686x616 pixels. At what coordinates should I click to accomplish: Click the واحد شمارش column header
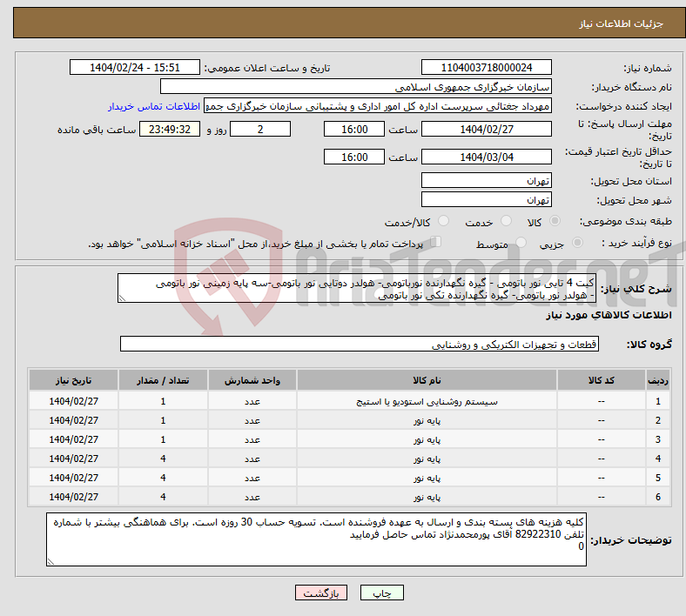click(x=252, y=380)
